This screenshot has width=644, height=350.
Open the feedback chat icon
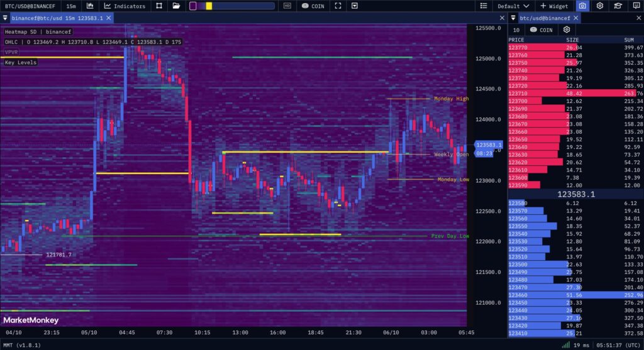coord(636,6)
